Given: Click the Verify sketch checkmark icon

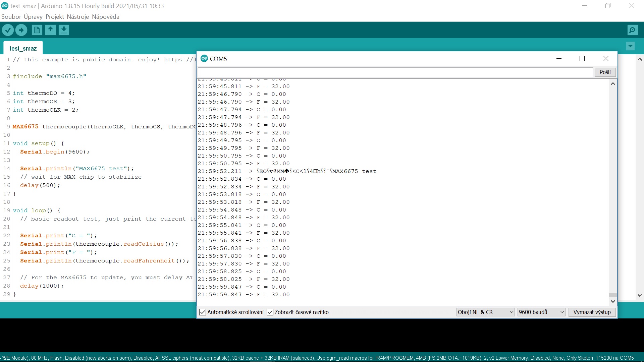Looking at the screenshot, I should coord(8,30).
